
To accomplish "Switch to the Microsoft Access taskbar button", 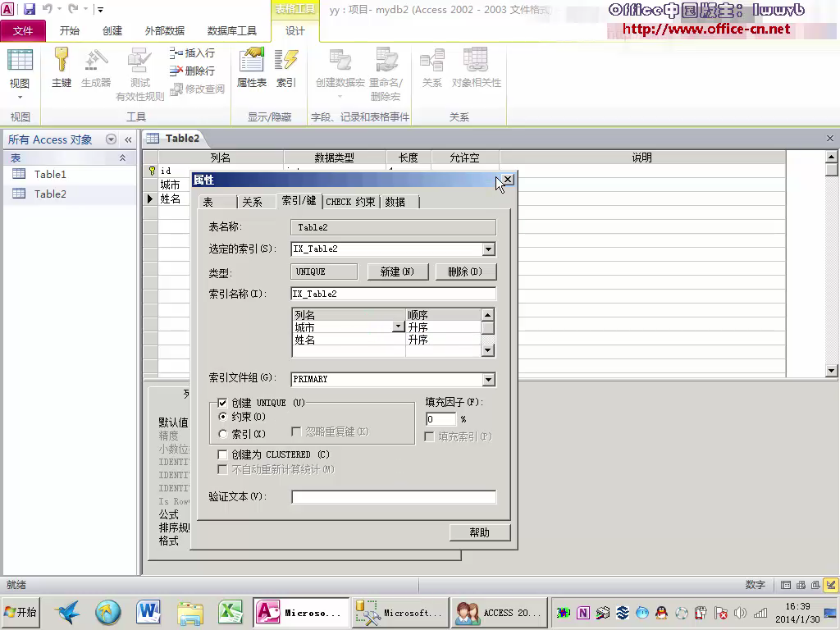I will (x=300, y=612).
